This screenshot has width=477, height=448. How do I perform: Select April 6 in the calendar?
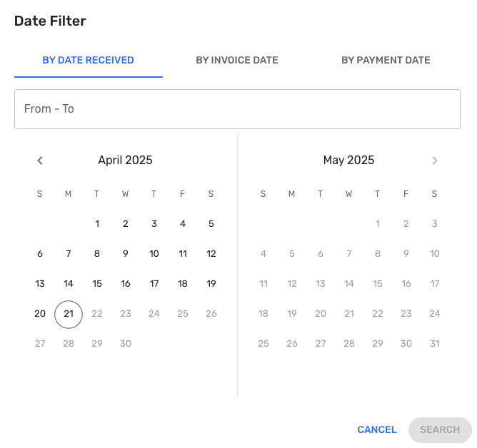[40, 254]
